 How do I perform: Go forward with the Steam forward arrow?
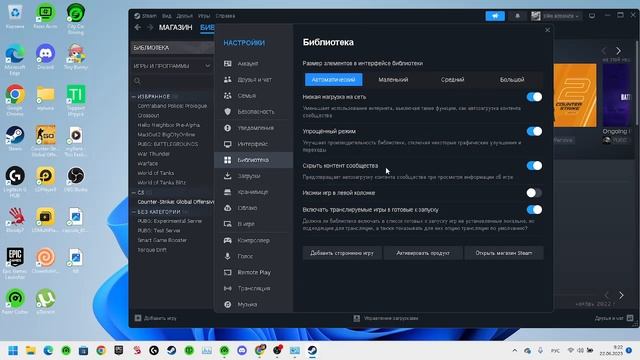point(150,27)
